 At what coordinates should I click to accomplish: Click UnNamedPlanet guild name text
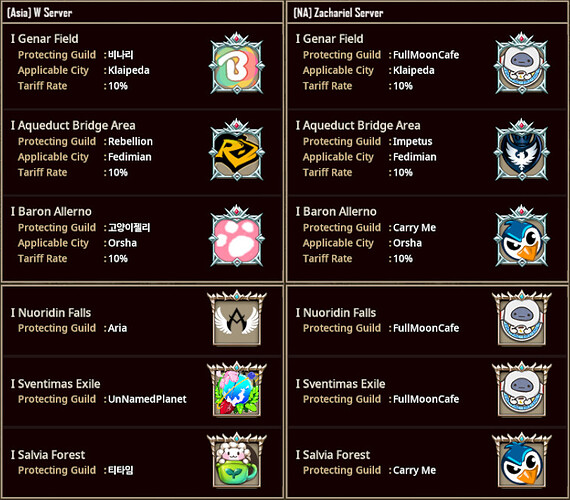tap(147, 399)
